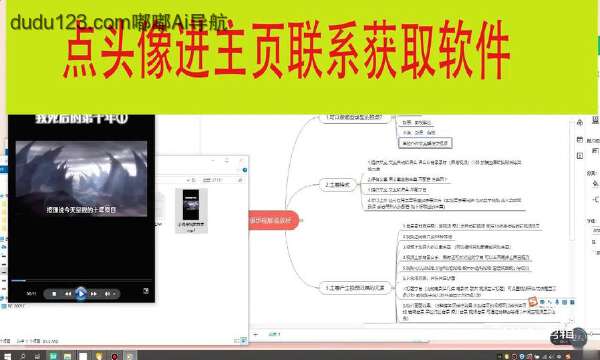Open the Windows Start menu
Image resolution: width=600 pixels, height=360 pixels.
(x=7, y=356)
